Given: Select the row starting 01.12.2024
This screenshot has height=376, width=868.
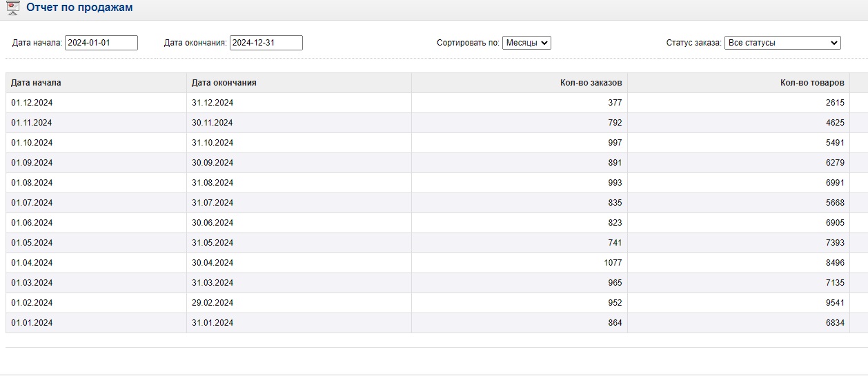Looking at the screenshot, I should pyautogui.click(x=437, y=103).
